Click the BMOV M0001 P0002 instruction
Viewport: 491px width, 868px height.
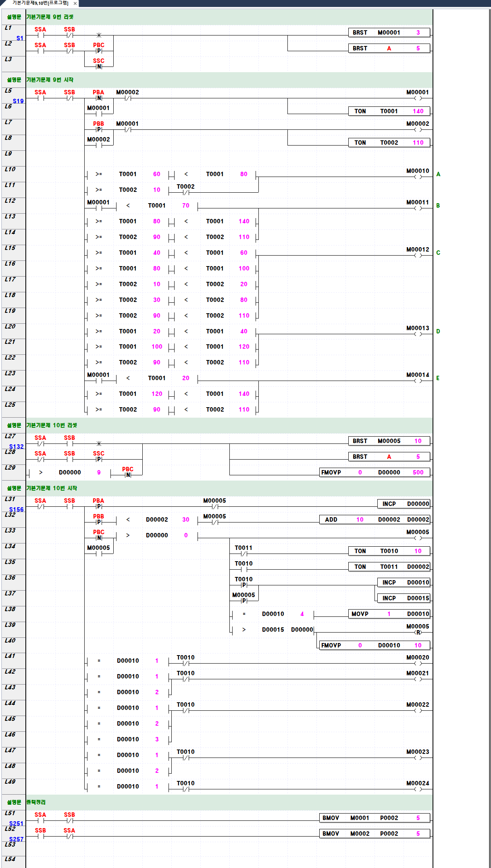click(374, 818)
